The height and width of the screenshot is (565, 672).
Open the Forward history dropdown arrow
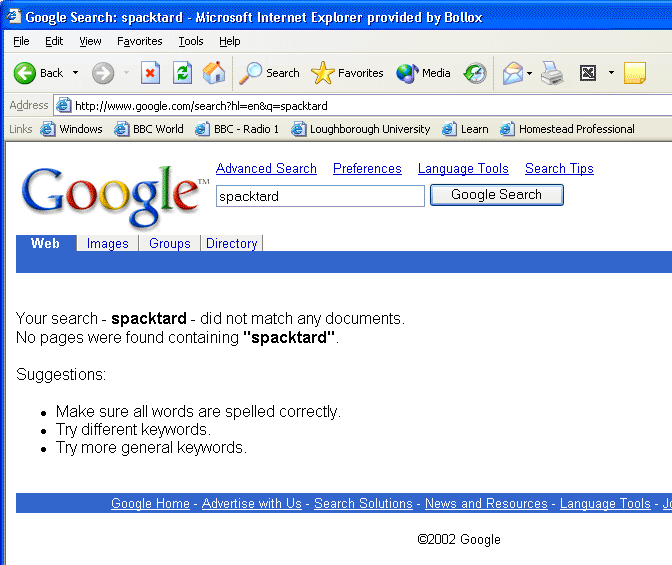(x=126, y=73)
